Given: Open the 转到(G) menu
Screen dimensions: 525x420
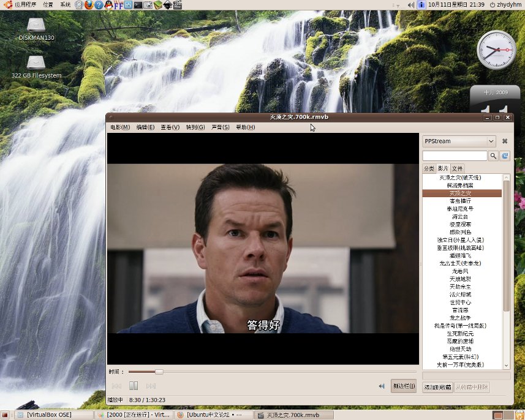Looking at the screenshot, I should (195, 127).
